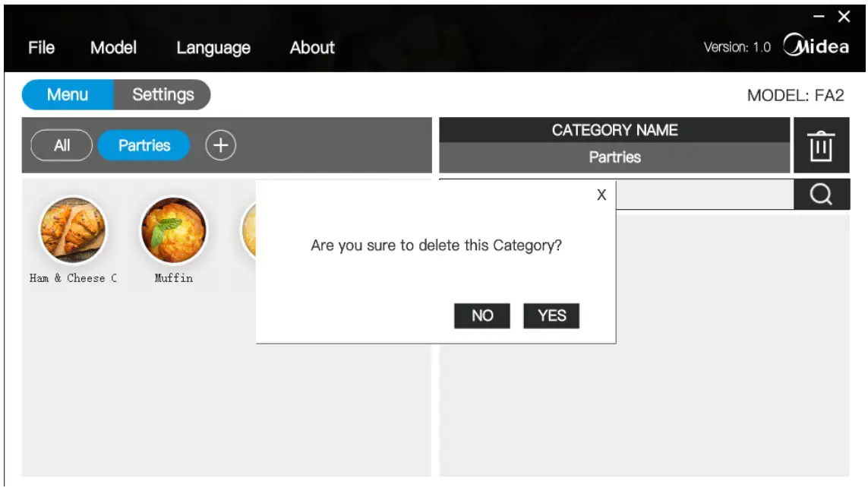
Task: Close the confirmation dialog with the X
Action: click(x=601, y=195)
